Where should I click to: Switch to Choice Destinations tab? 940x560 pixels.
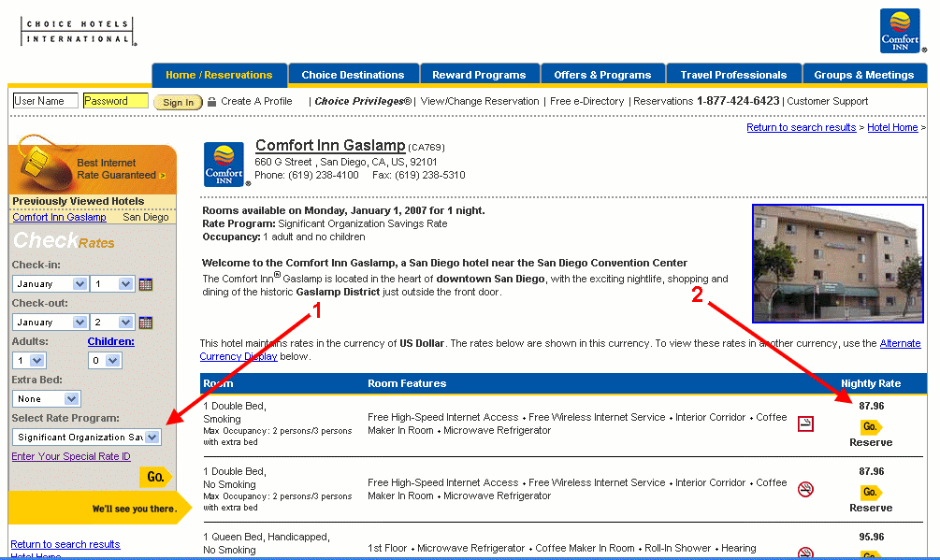coord(354,75)
